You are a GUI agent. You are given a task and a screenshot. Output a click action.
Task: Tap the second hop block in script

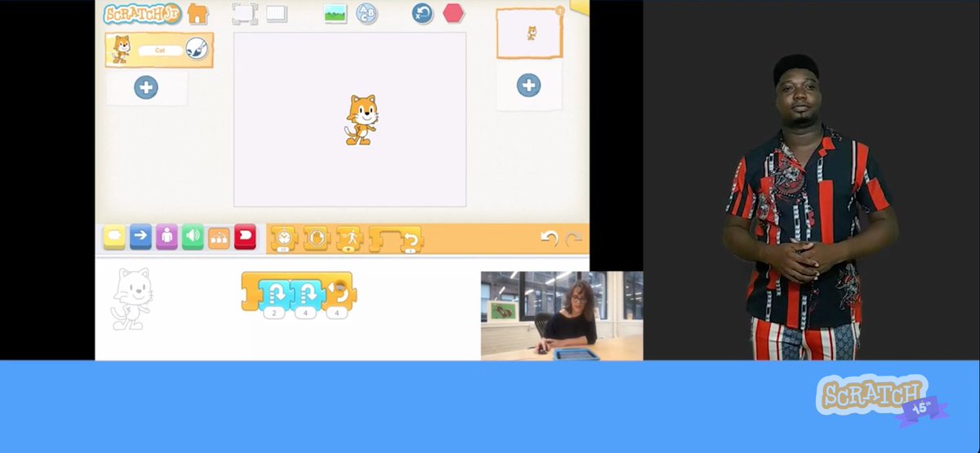(306, 293)
